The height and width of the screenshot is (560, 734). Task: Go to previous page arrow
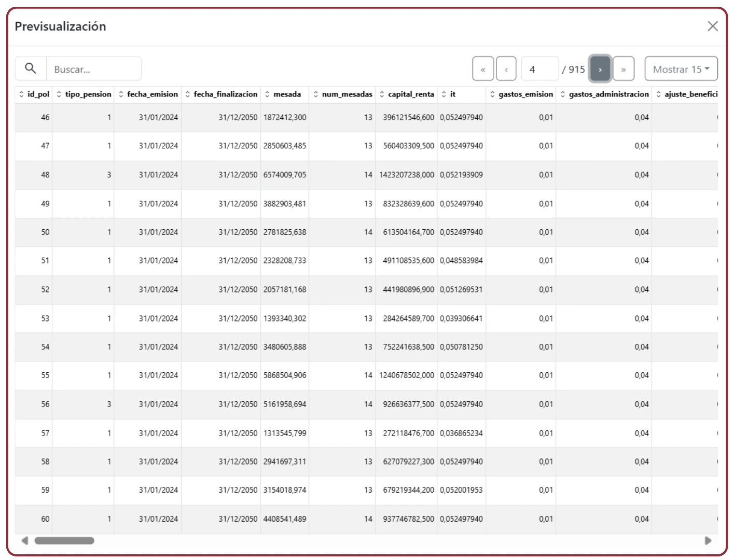pyautogui.click(x=506, y=69)
